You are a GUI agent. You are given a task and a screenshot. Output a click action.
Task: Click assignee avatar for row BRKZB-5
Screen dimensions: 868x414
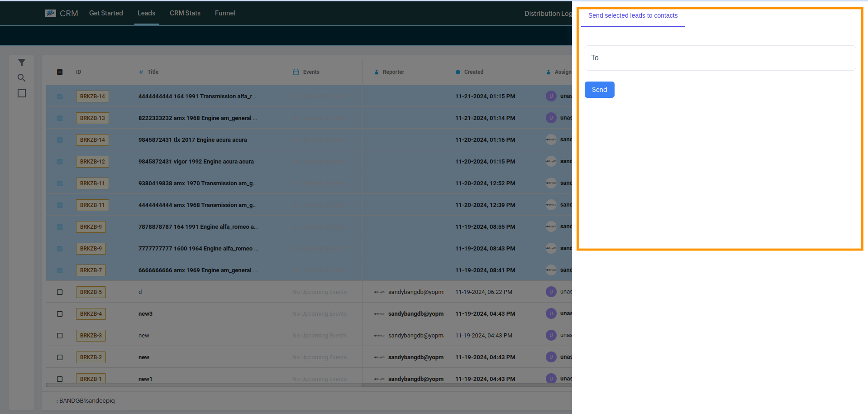(551, 292)
